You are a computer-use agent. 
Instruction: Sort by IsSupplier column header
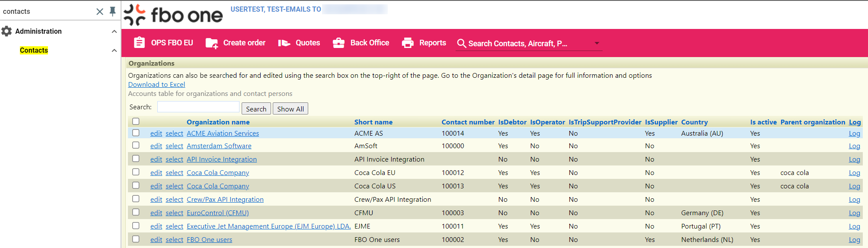[x=661, y=122]
